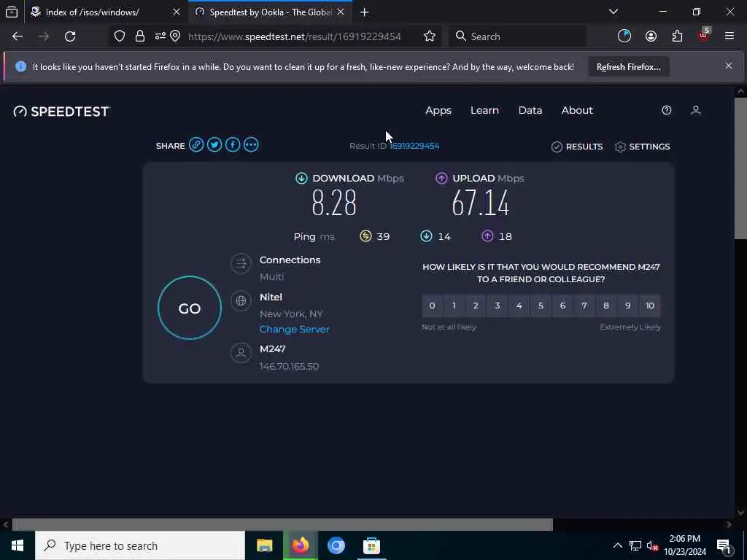Click the download arrow icon
The image size is (747, 560).
click(x=301, y=178)
